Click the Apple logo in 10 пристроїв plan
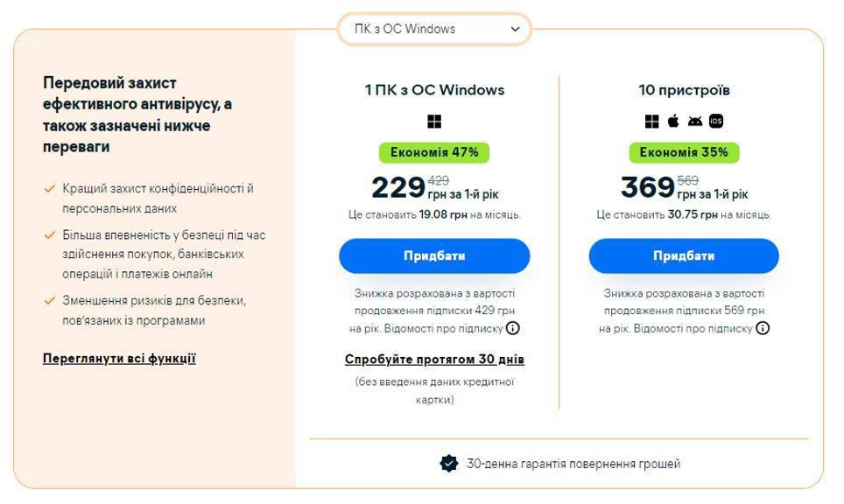Screen dimensions: 844x504 (673, 122)
